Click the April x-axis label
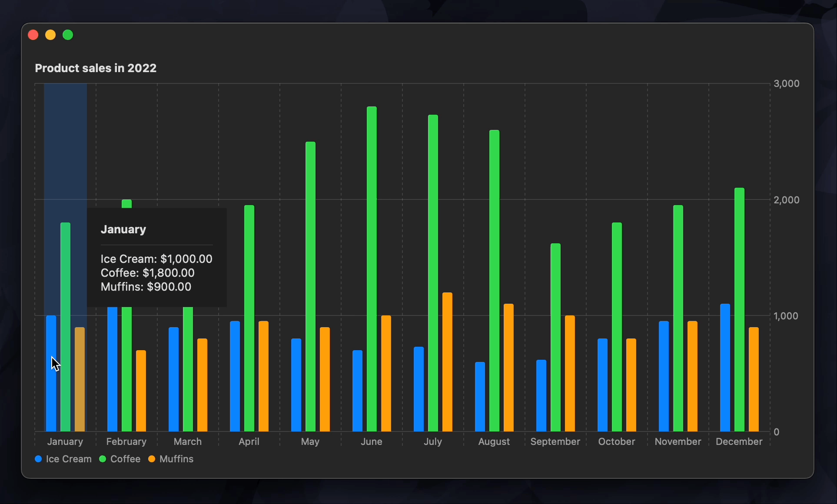The height and width of the screenshot is (504, 837). (x=249, y=441)
